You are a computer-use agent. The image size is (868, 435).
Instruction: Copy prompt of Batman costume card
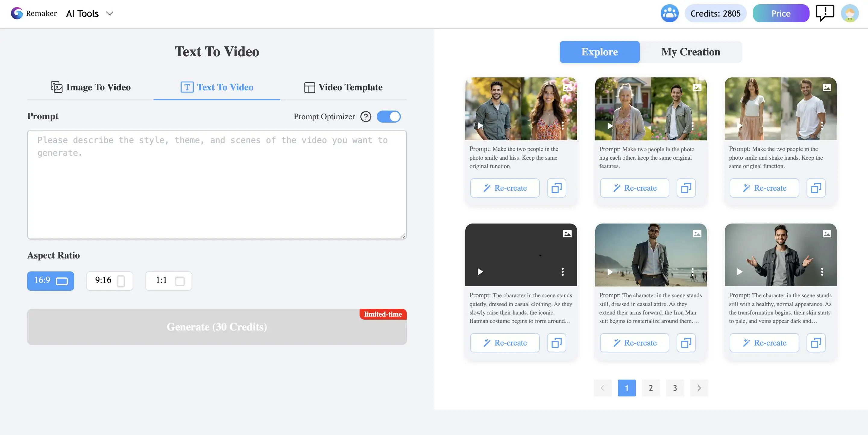tap(556, 343)
